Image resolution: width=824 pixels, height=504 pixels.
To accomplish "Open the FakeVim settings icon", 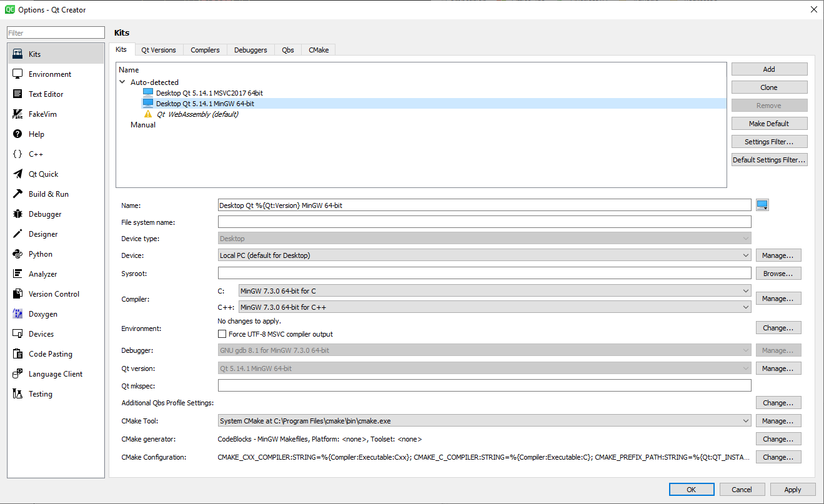I will pos(17,114).
